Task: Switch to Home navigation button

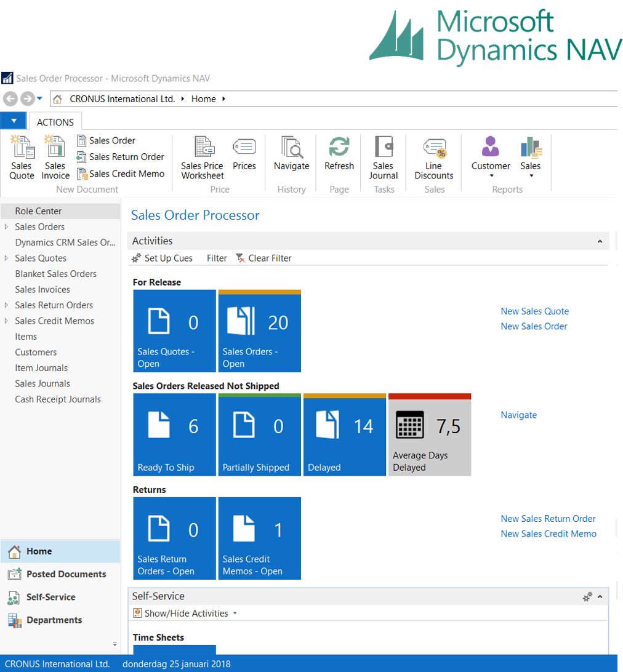Action: [60, 551]
